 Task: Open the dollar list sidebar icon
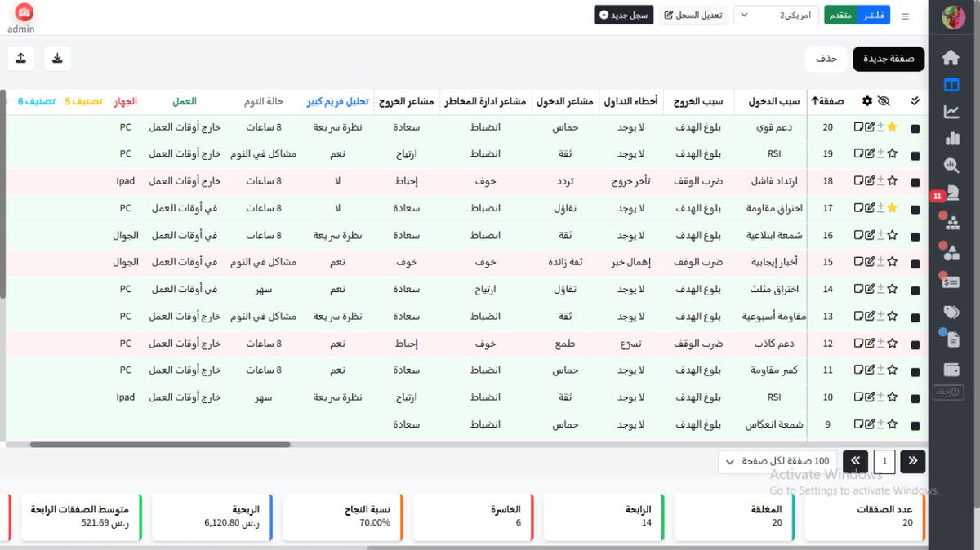click(951, 282)
